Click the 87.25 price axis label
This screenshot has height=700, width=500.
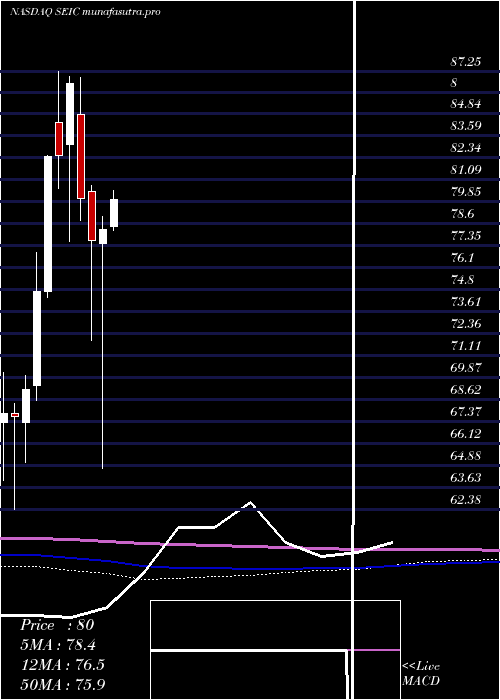(x=466, y=61)
